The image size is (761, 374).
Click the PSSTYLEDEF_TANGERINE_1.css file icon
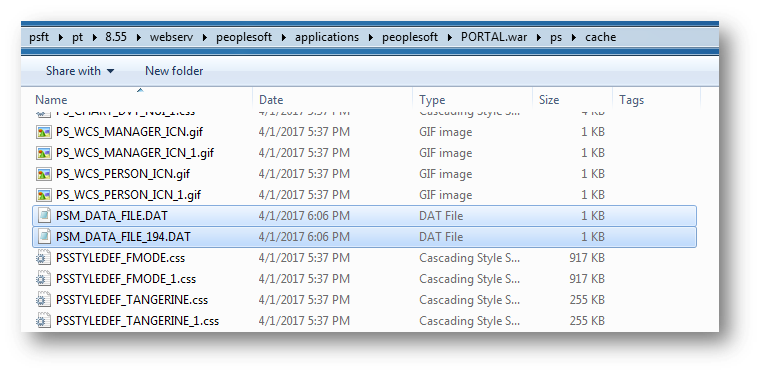coord(44,321)
